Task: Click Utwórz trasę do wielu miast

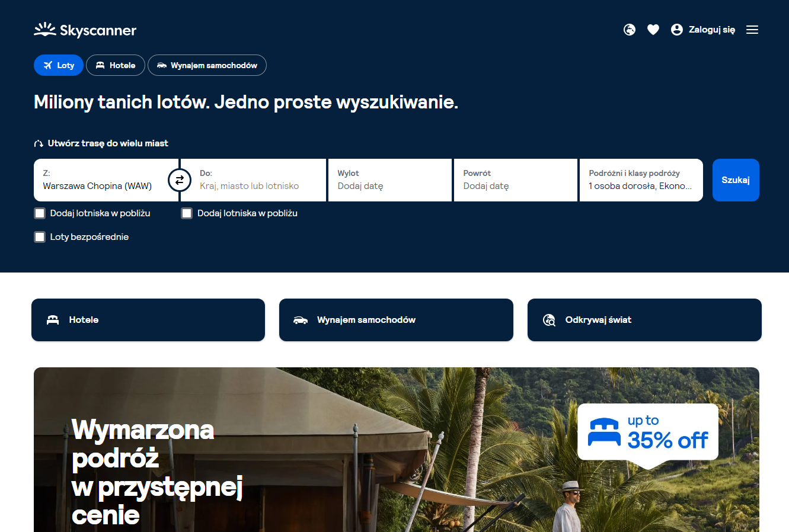Action: pyautogui.click(x=108, y=143)
